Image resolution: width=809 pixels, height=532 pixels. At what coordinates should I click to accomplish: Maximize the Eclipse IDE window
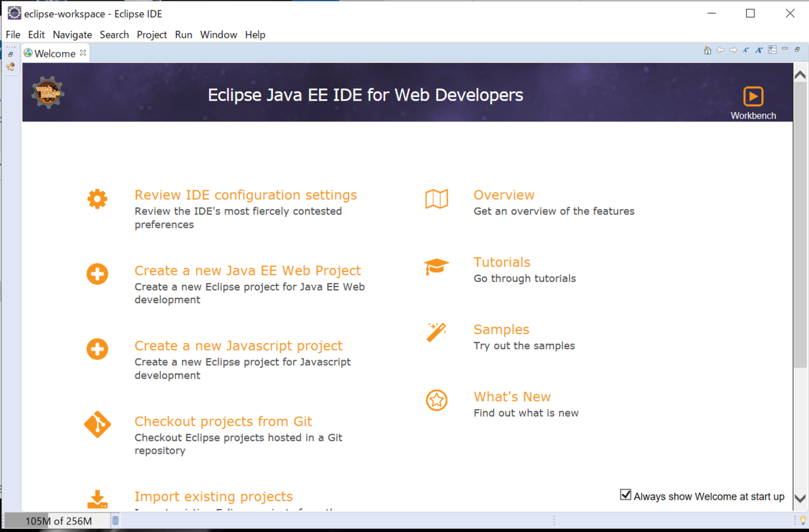click(750, 13)
